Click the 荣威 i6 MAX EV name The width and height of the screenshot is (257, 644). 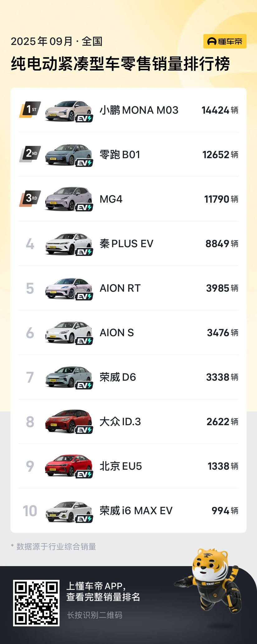(x=136, y=511)
